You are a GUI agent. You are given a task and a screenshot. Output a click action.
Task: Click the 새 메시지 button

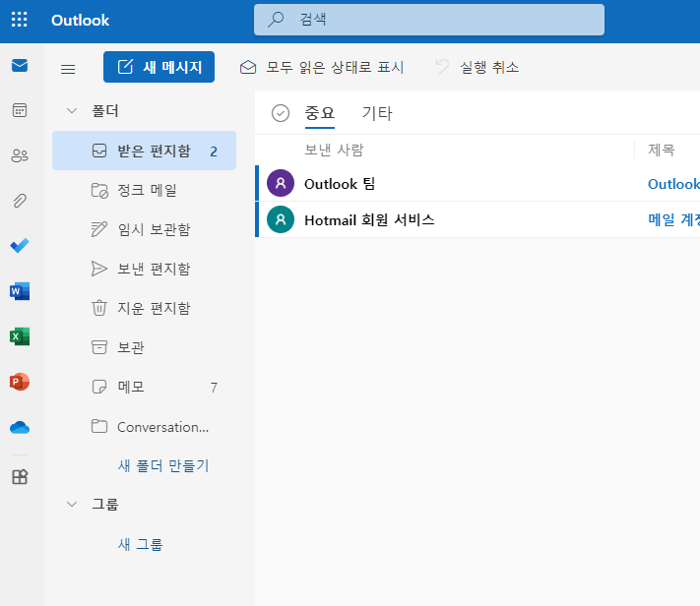point(159,67)
